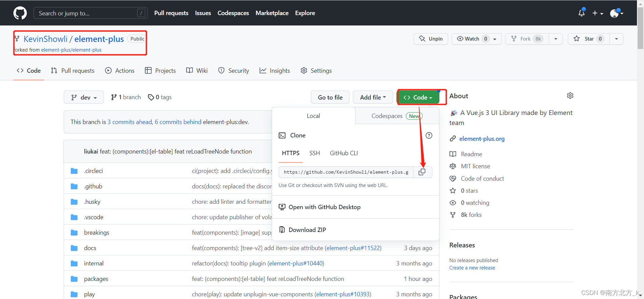View the 0 tags link
The width and height of the screenshot is (644, 299).
160,97
